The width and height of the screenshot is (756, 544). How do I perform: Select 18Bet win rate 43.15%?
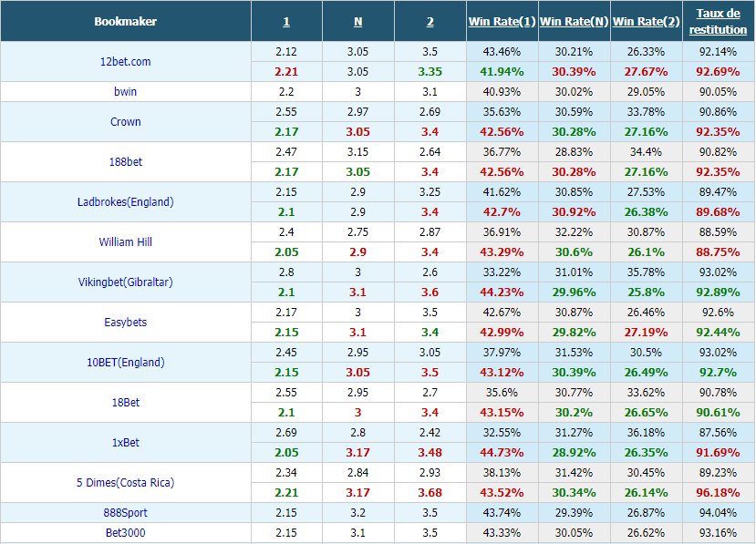pos(502,413)
